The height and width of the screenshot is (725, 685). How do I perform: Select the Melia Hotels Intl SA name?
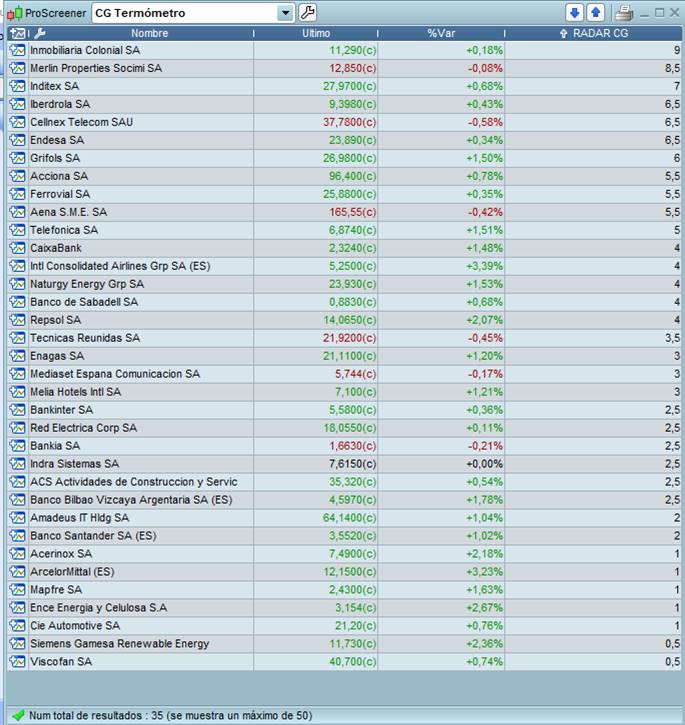pos(75,392)
